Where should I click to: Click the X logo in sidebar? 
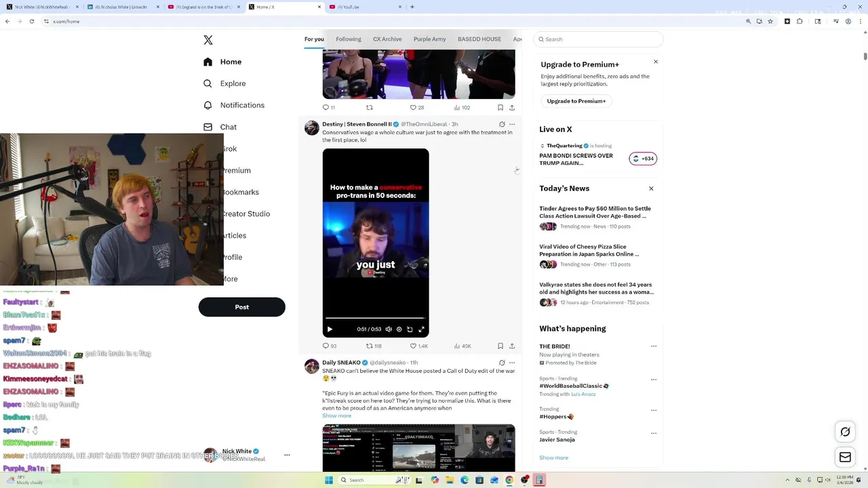(208, 40)
